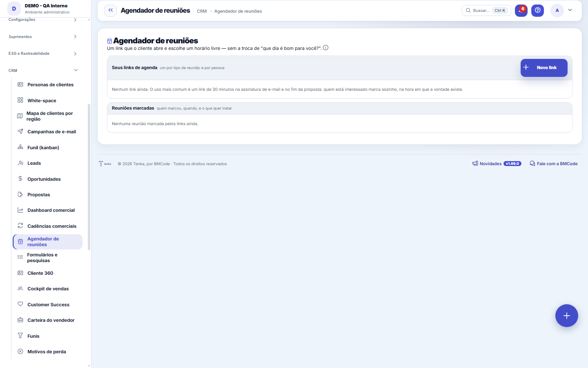Click the Mapa de clientes map icon
The image size is (588, 368).
pos(20,116)
